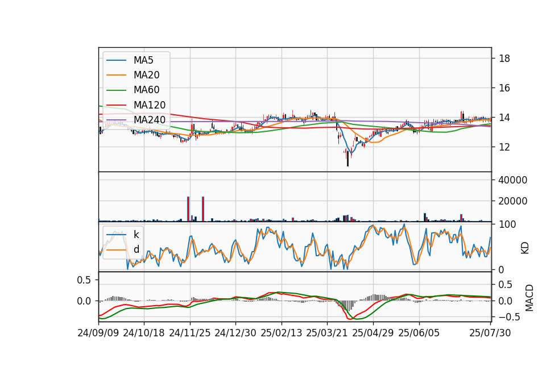546x392 pixels.
Task: Click the second tall volume bar in early December
Action: 203,209
